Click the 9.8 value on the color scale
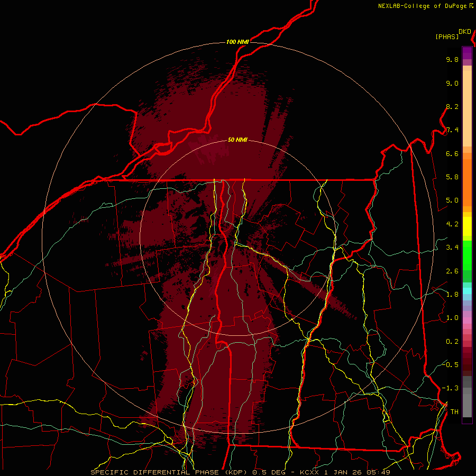This screenshot has width=476, height=476. click(452, 59)
